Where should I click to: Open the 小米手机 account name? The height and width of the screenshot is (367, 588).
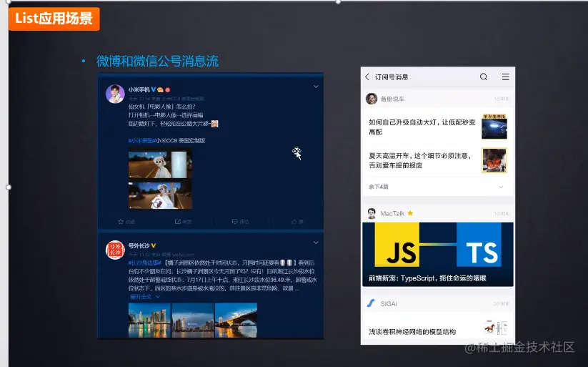pyautogui.click(x=139, y=89)
